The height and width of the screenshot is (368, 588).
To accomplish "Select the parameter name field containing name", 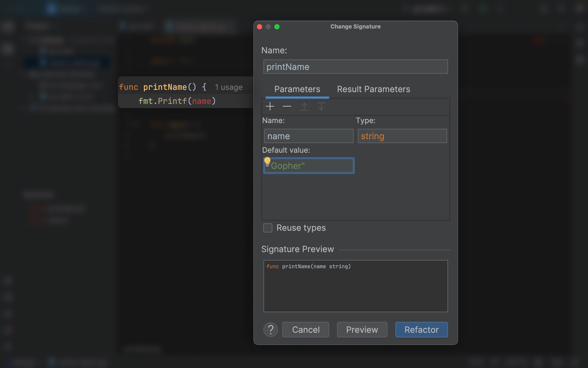I will click(x=308, y=136).
